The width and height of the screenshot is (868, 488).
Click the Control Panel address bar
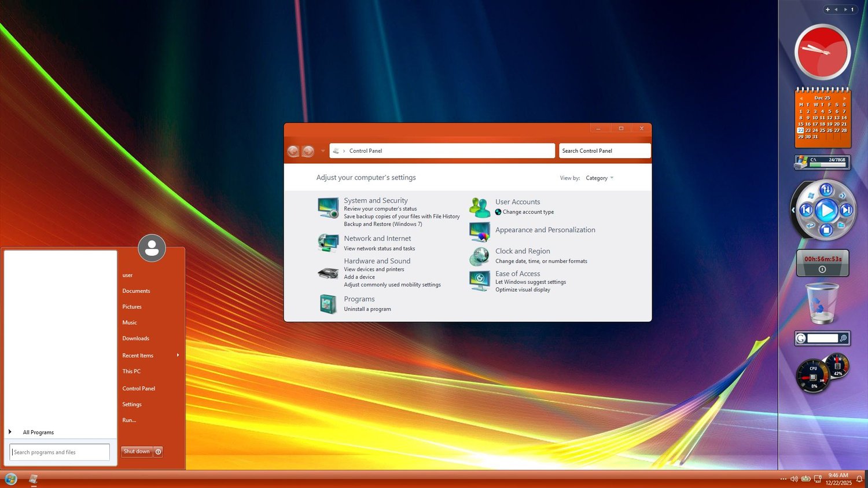point(442,151)
